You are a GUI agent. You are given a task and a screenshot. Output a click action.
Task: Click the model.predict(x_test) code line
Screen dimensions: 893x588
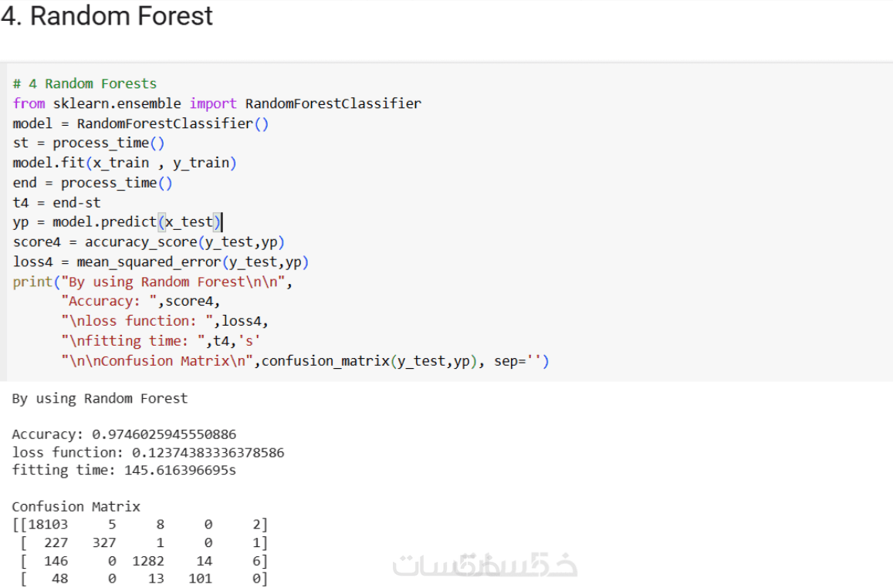point(117,223)
